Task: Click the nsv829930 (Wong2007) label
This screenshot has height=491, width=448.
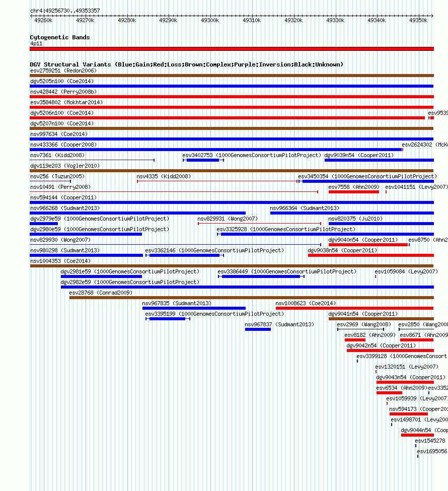Action: pos(60,240)
